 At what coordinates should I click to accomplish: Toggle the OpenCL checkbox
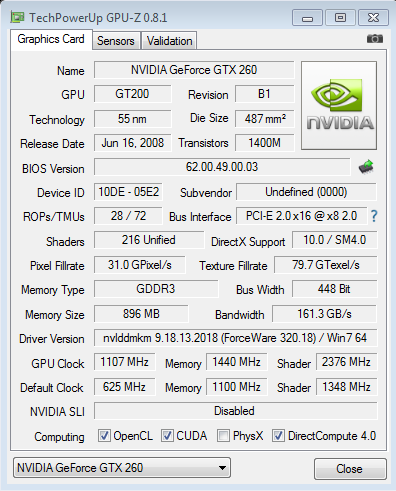104,436
